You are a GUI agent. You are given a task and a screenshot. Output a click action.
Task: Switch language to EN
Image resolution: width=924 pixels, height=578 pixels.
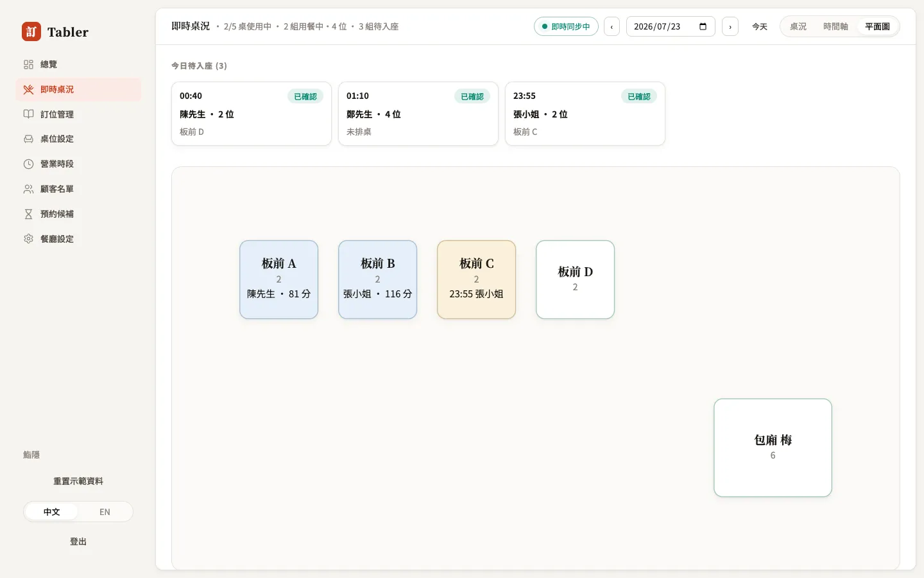point(105,512)
